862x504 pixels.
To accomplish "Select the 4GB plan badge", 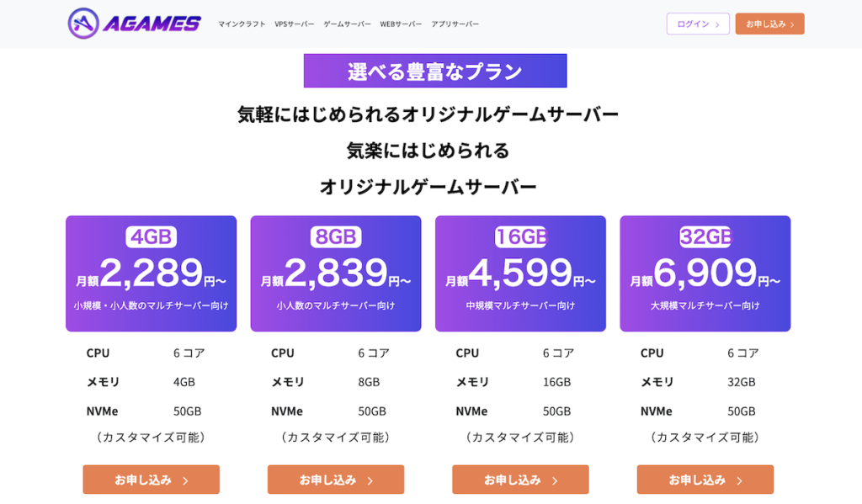I will tap(151, 236).
